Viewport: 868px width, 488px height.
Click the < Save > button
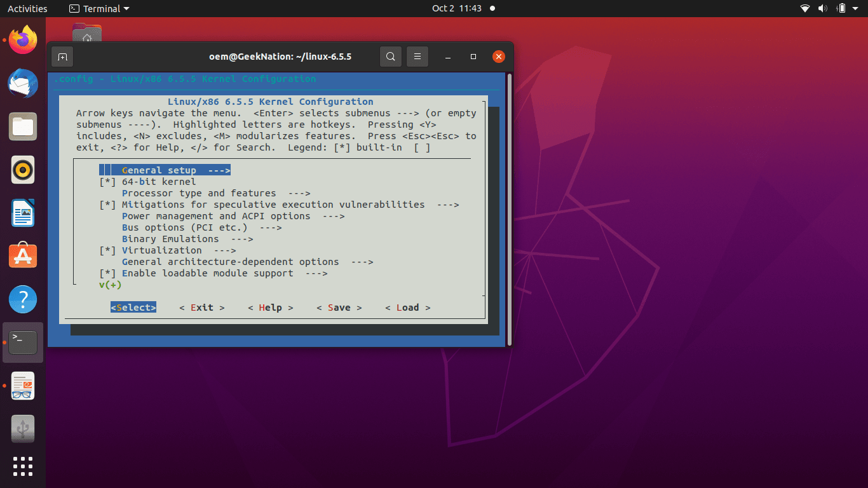339,308
